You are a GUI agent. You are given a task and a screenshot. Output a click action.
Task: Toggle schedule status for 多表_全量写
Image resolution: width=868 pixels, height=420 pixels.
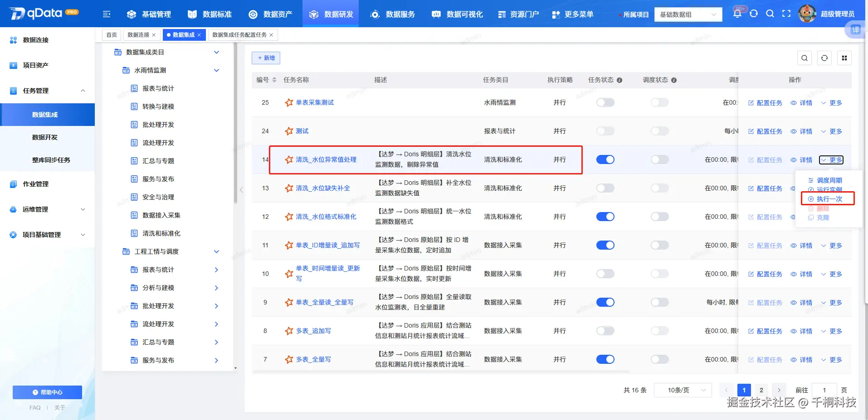click(660, 359)
